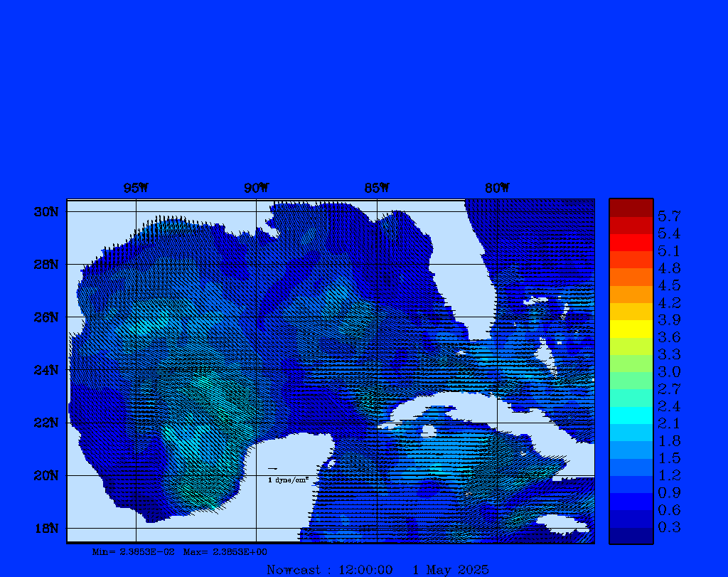Click the 0.3 colorbar value label
Image resolution: width=728 pixels, height=577 pixels.
coord(669,527)
